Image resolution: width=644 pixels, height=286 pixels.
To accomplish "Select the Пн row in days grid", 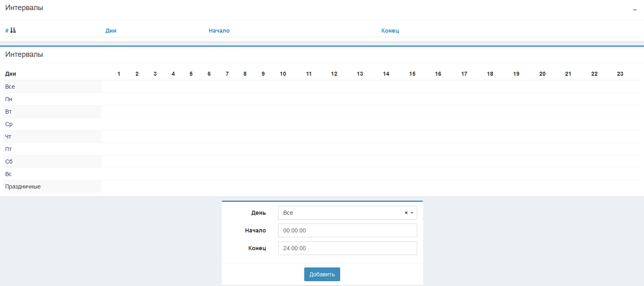I will [8, 99].
